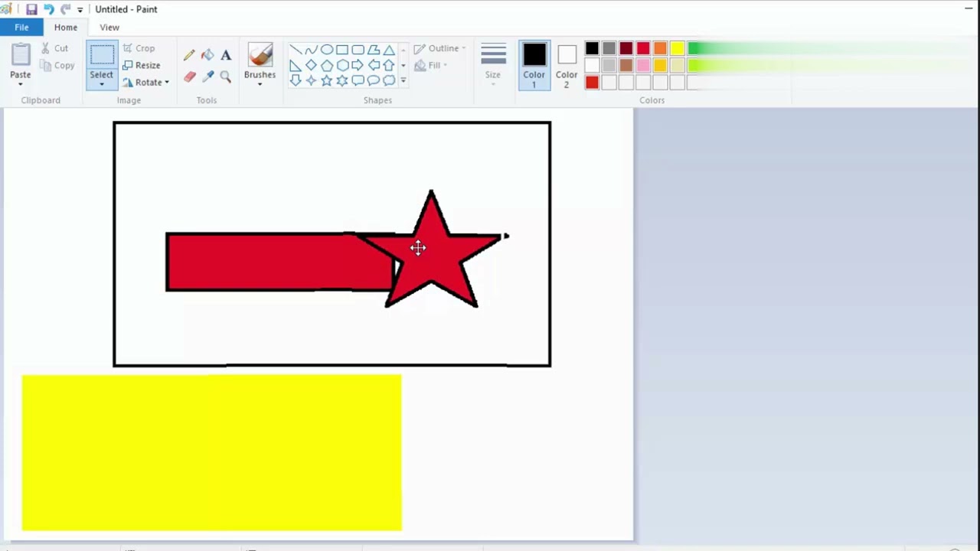Click the Redo arrow in title bar
Viewport: 980px width, 551px height.
tap(65, 9)
